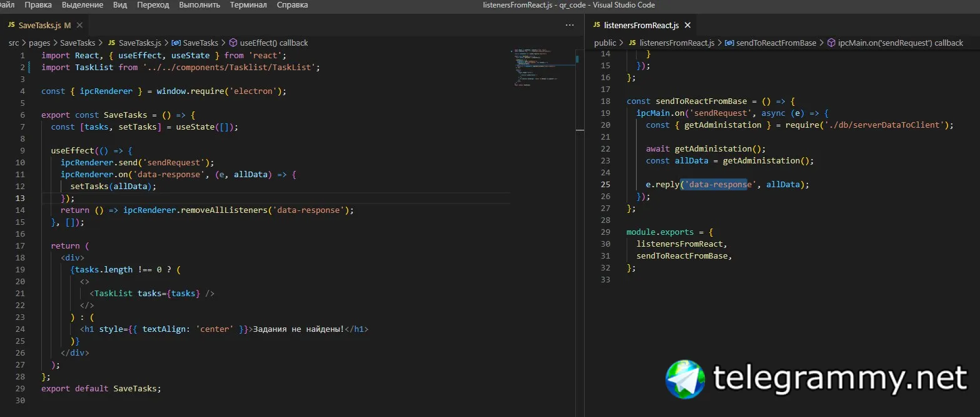
Task: Expand the 'public' breadcrumb in right editor
Action: [x=605, y=43]
